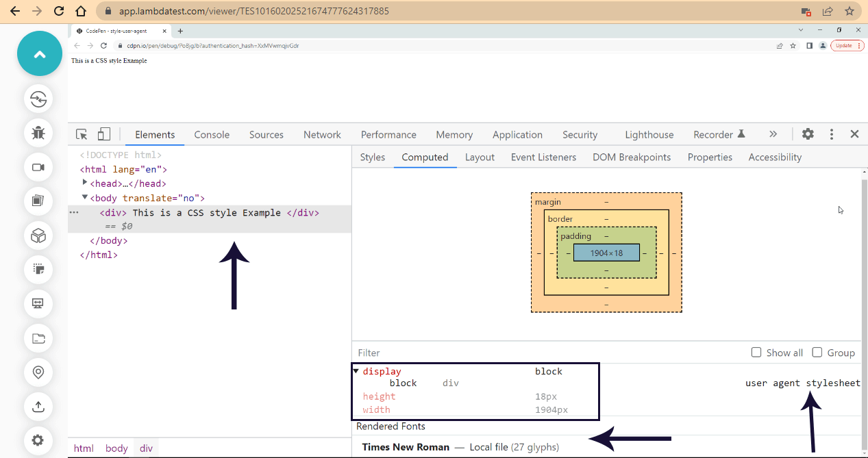The width and height of the screenshot is (868, 458).
Task: Click the location pin icon in LambdaTest sidebar
Action: click(x=38, y=372)
